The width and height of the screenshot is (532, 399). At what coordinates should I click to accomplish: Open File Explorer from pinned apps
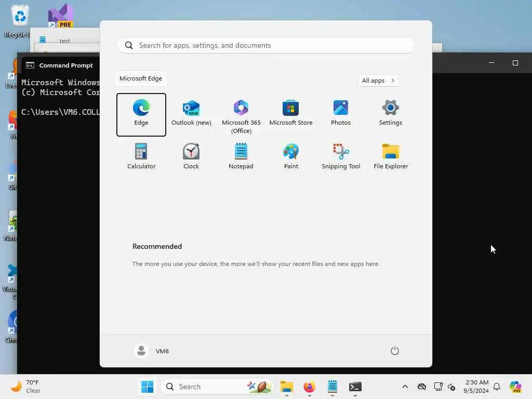(x=391, y=156)
